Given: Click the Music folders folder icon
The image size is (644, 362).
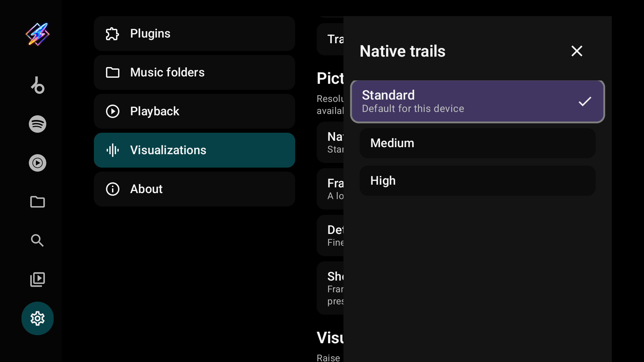Looking at the screenshot, I should [x=112, y=72].
